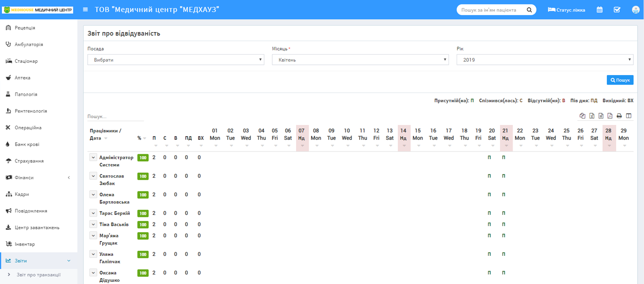This screenshot has width=644, height=284.
Task: Open the calendar icon in header
Action: (x=600, y=9)
